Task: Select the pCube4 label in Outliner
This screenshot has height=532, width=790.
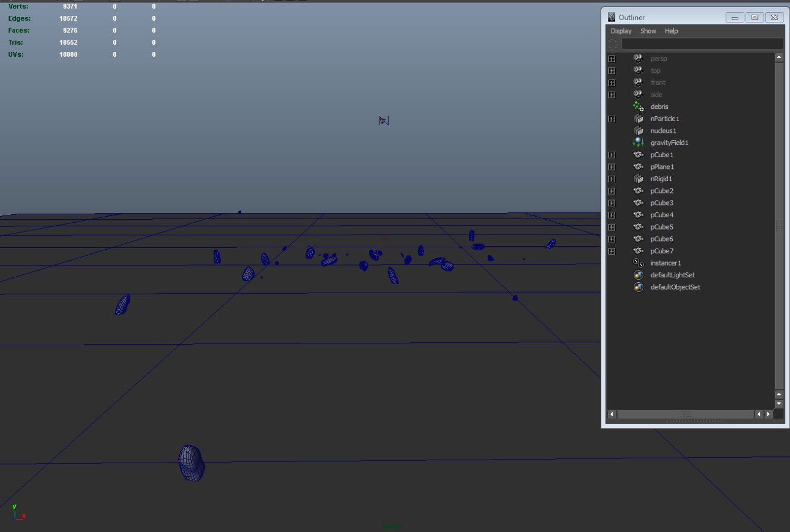Action: (661, 215)
